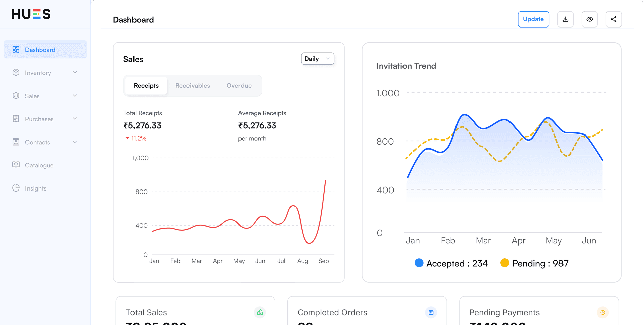Toggle the eye preview icon in header
The width and height of the screenshot is (644, 325).
(x=590, y=19)
